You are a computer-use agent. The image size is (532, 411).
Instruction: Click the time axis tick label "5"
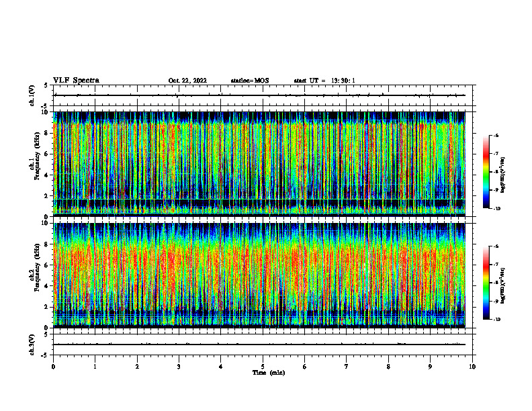263,367
